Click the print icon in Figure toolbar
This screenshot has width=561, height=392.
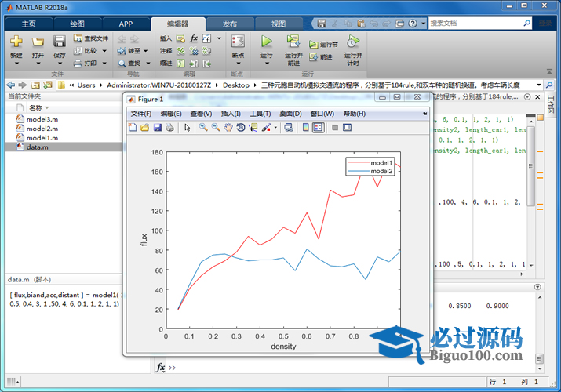pos(169,127)
